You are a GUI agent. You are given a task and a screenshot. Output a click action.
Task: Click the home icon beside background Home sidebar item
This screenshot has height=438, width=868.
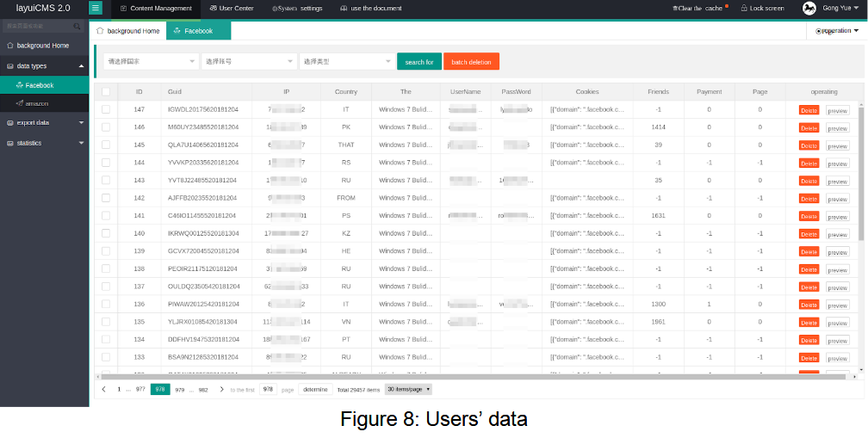[x=10, y=46]
